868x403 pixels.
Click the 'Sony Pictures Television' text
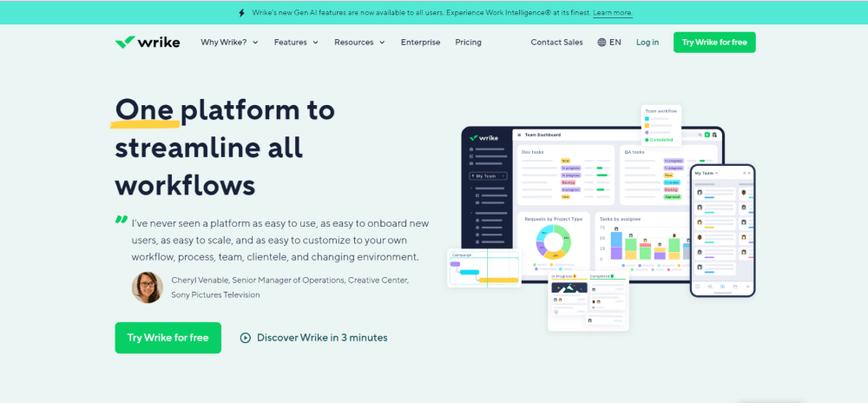215,295
